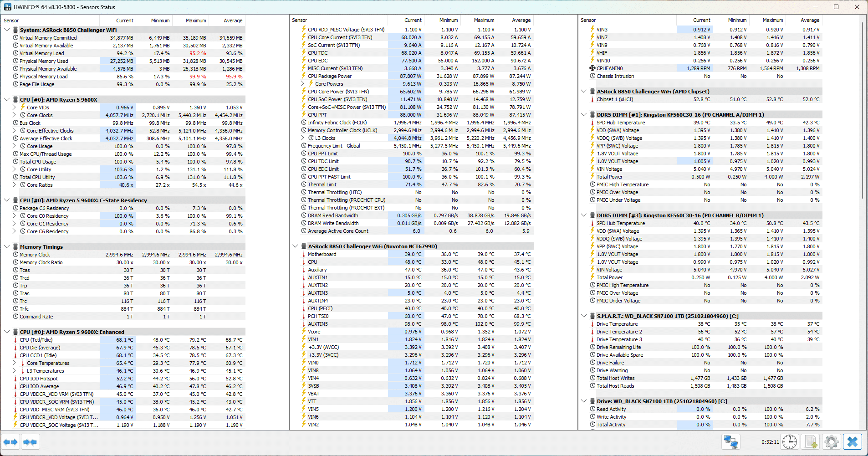Click the thermometer icon next to CPU (Tctl/Tdie)
Image resolution: width=868 pixels, height=456 pixels.
coord(15,340)
